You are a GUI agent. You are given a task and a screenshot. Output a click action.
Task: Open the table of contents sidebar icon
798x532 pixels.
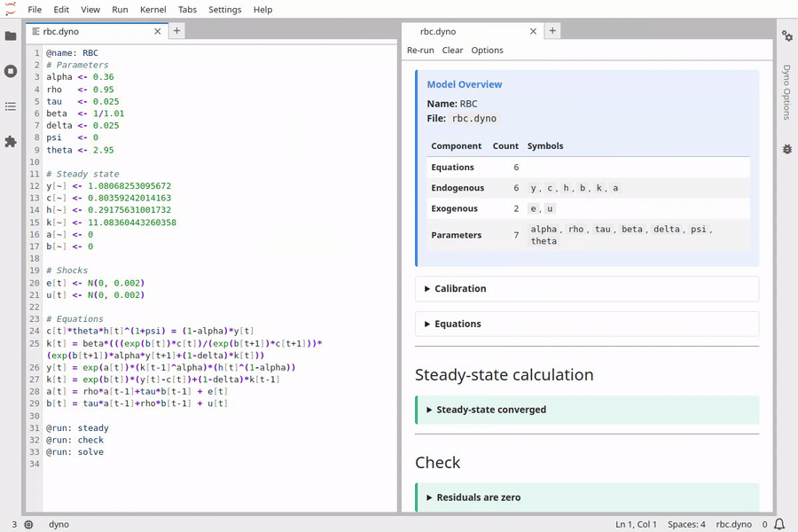pyautogui.click(x=11, y=106)
